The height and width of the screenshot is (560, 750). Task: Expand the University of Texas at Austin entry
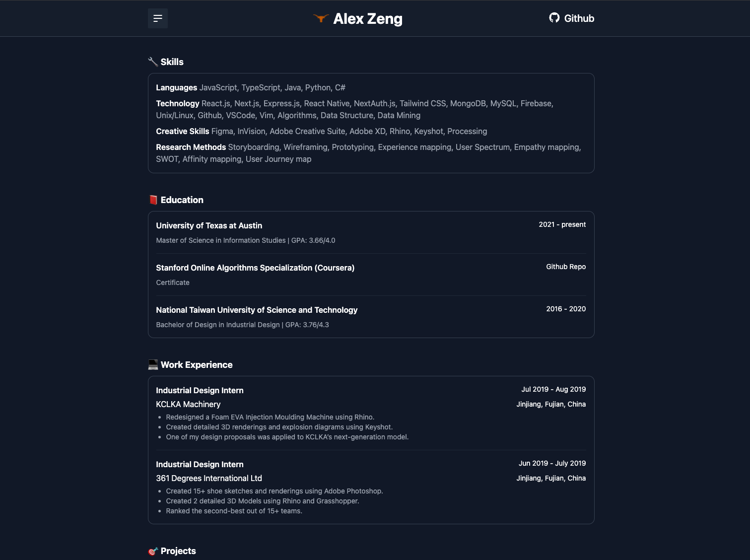click(x=209, y=225)
